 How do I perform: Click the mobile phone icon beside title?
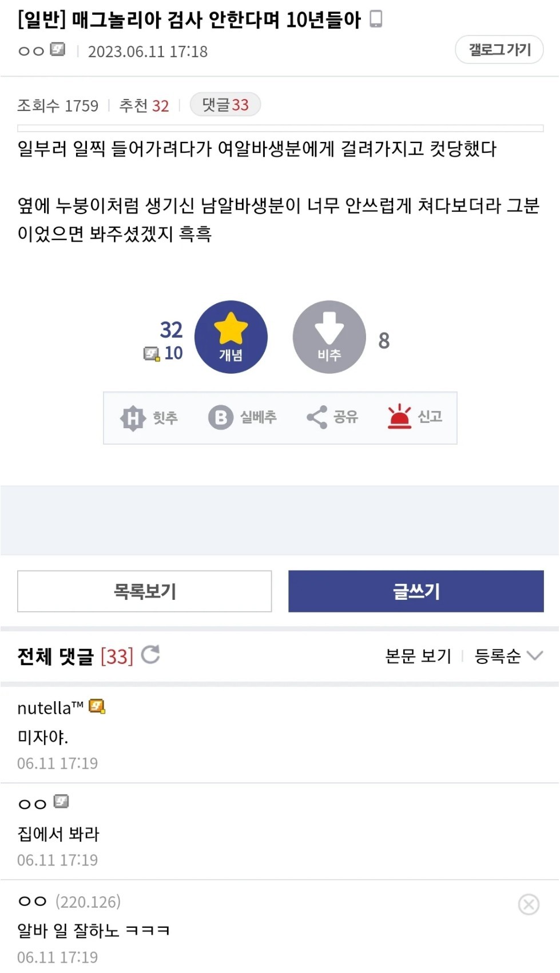pos(376,19)
